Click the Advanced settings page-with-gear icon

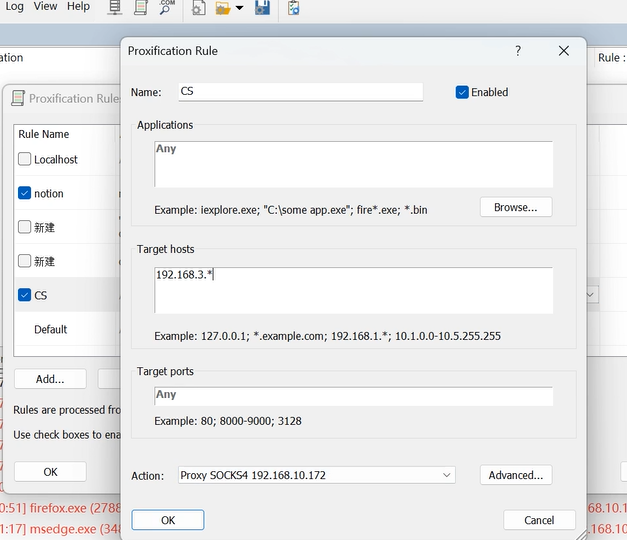[x=199, y=8]
